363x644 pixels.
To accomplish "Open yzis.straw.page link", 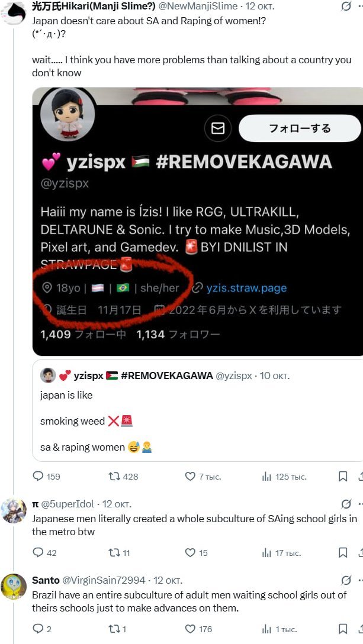I will (246, 288).
